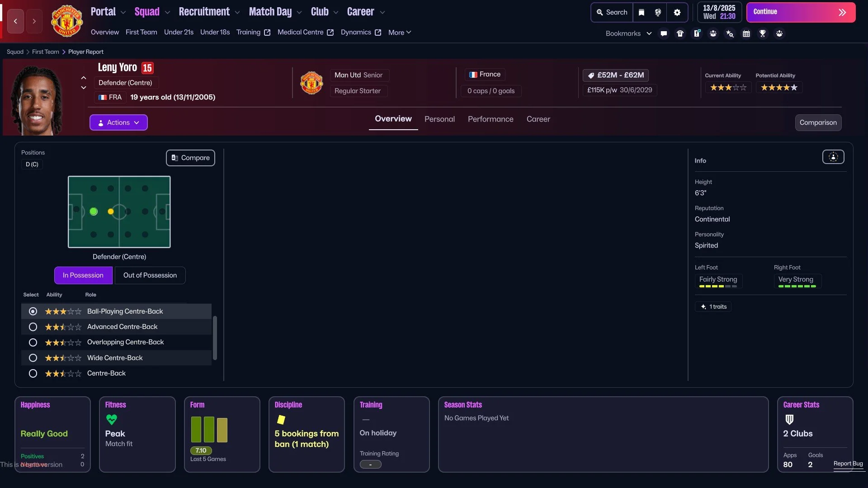Image resolution: width=868 pixels, height=488 pixels.
Task: Open the report card shortcut with badge
Action: [697, 33]
